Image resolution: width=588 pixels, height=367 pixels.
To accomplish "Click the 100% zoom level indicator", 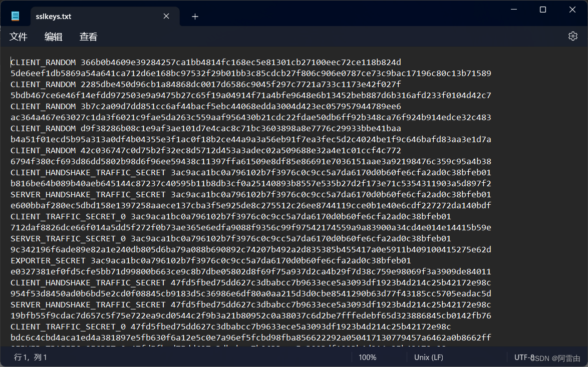I will pos(368,357).
